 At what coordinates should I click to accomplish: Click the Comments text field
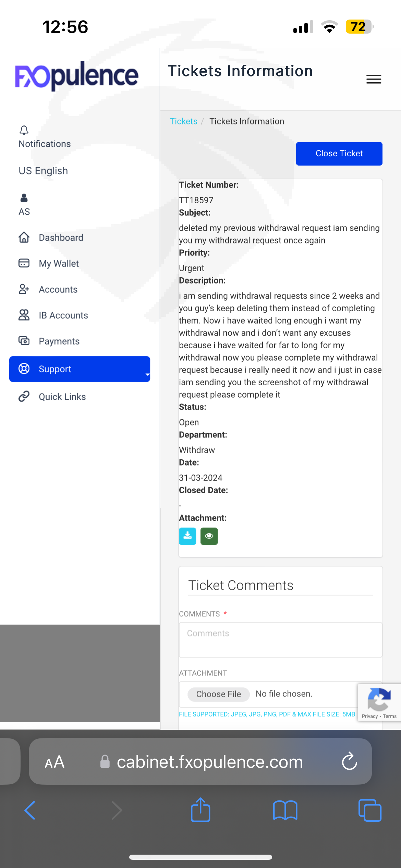click(280, 640)
